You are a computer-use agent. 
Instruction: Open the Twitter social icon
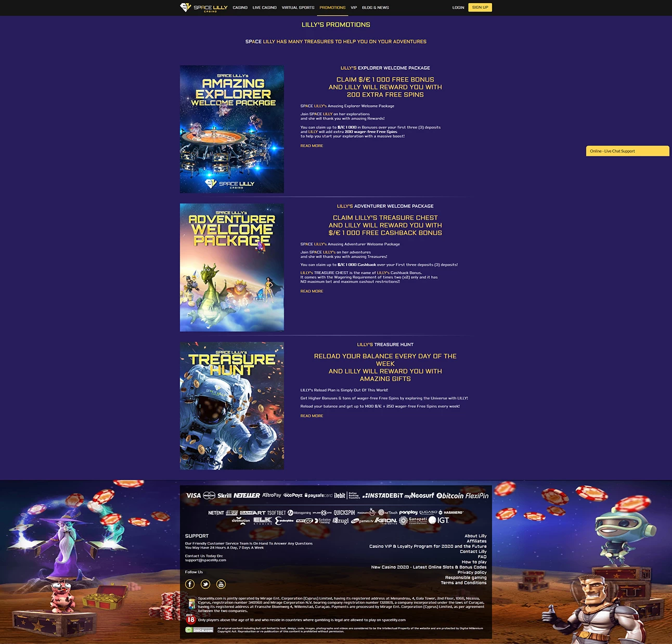(205, 584)
